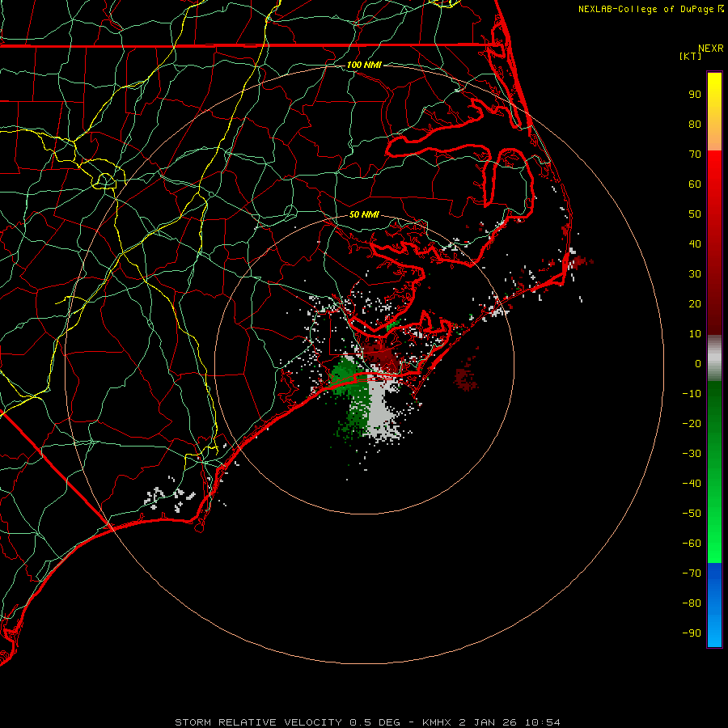Click the -70 scale value
Image resolution: width=728 pixels, height=728 pixels.
(x=692, y=574)
